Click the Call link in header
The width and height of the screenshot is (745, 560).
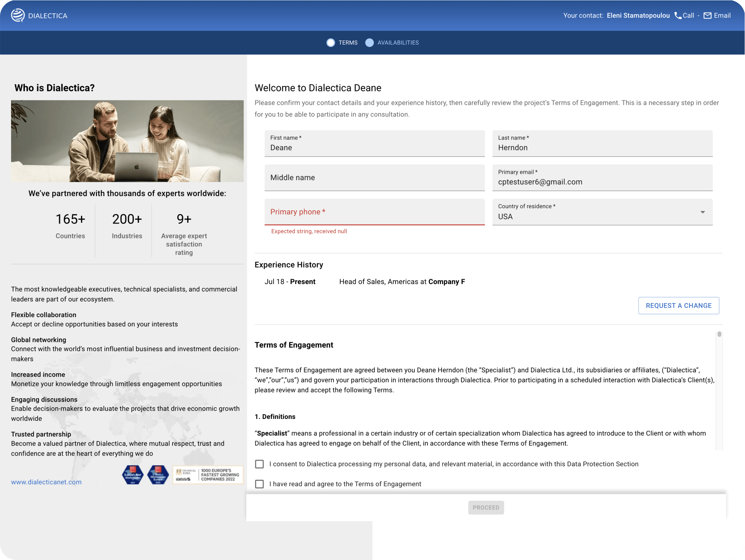(x=688, y=16)
